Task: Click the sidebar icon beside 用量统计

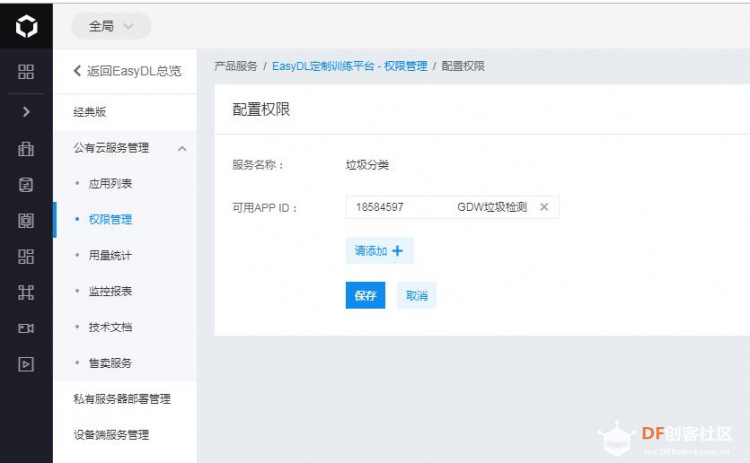Action: coord(26,256)
